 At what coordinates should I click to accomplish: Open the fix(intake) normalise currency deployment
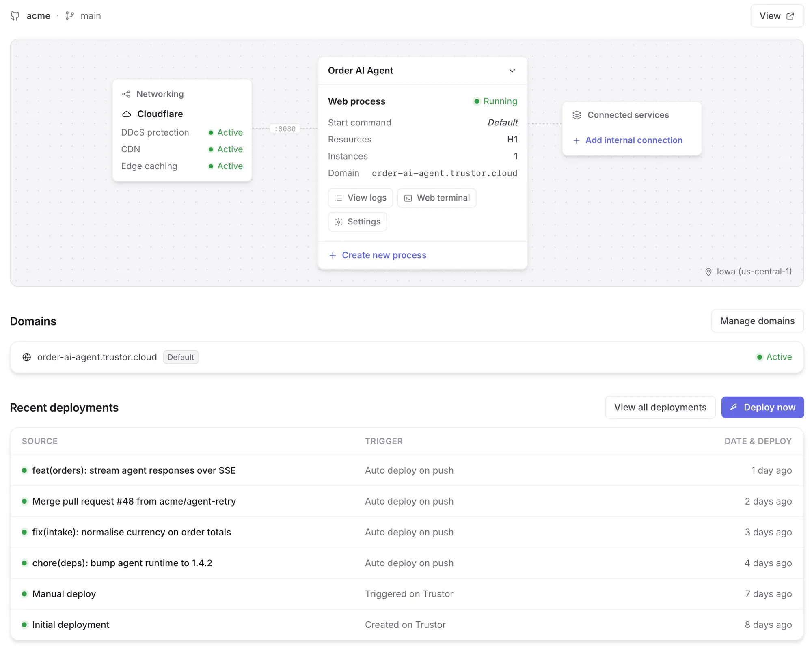tap(407, 533)
